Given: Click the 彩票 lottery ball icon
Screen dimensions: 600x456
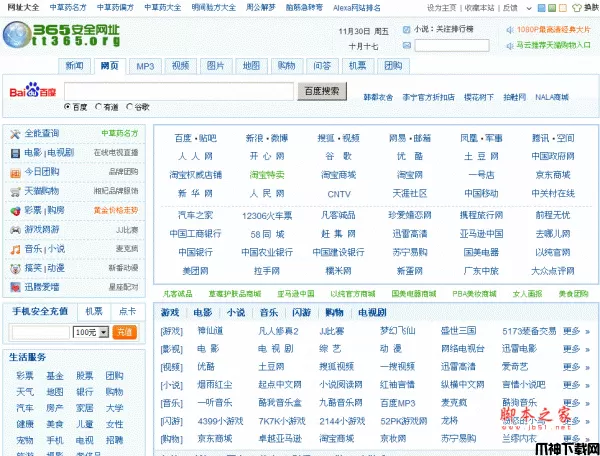Looking at the screenshot, I should 15,211.
